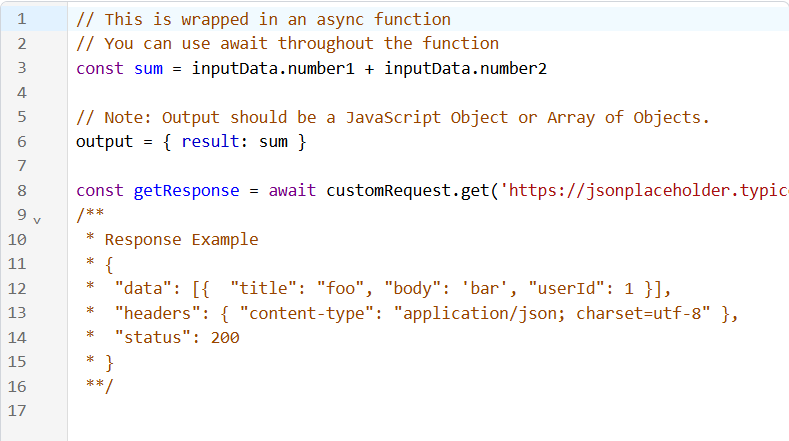The height and width of the screenshot is (441, 789).
Task: Click line number 15 in the gutter
Action: (x=17, y=362)
